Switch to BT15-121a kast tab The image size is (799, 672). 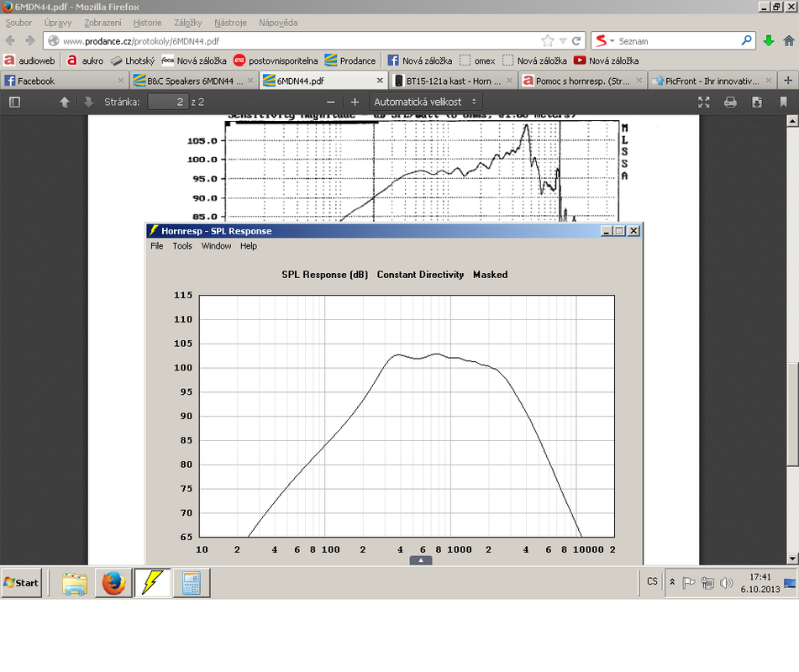[453, 81]
